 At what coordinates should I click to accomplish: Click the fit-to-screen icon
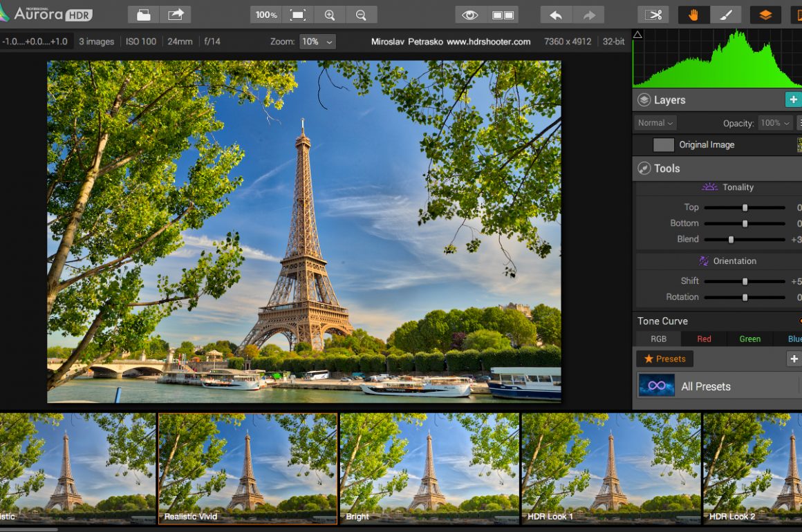click(x=298, y=15)
